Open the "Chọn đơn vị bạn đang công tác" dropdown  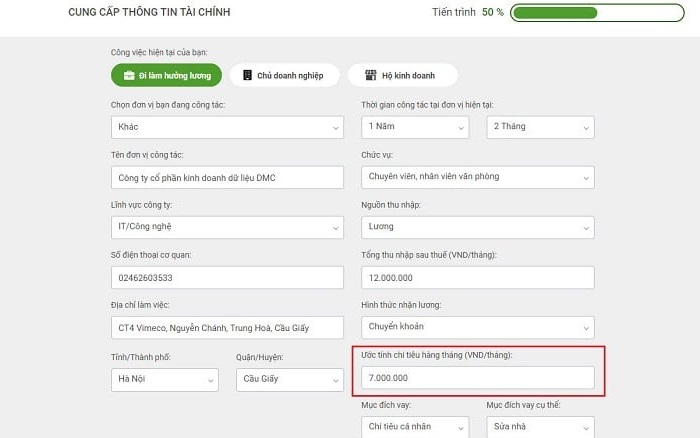[227, 127]
